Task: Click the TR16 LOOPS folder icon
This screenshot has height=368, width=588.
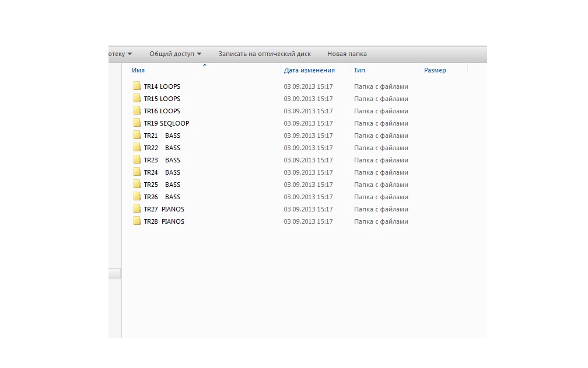Action: click(137, 111)
